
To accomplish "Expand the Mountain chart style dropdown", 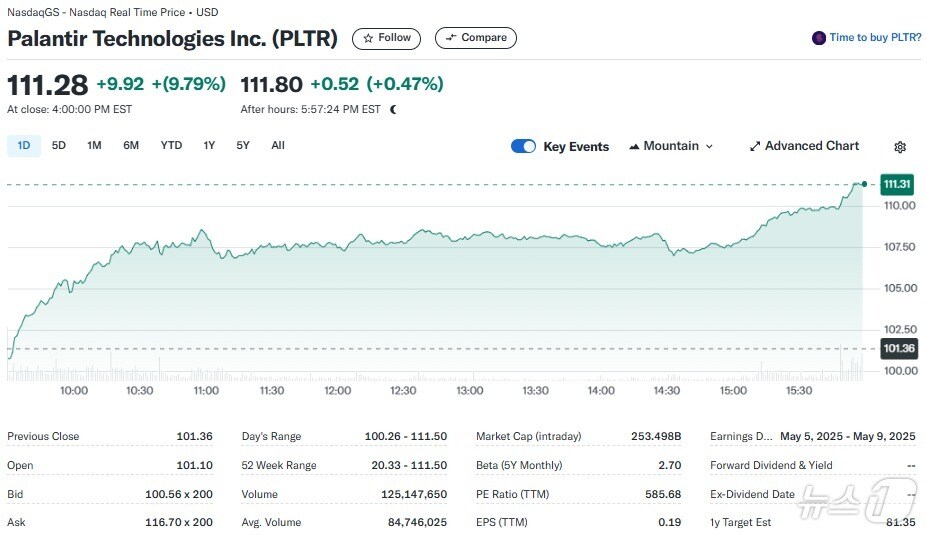I will click(x=709, y=146).
